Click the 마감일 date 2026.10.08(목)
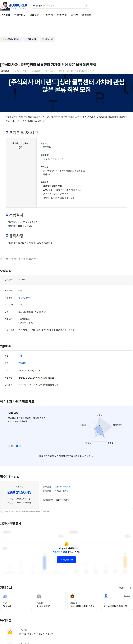Image resolution: width=133 pixels, height=644 pixels. 24,503
